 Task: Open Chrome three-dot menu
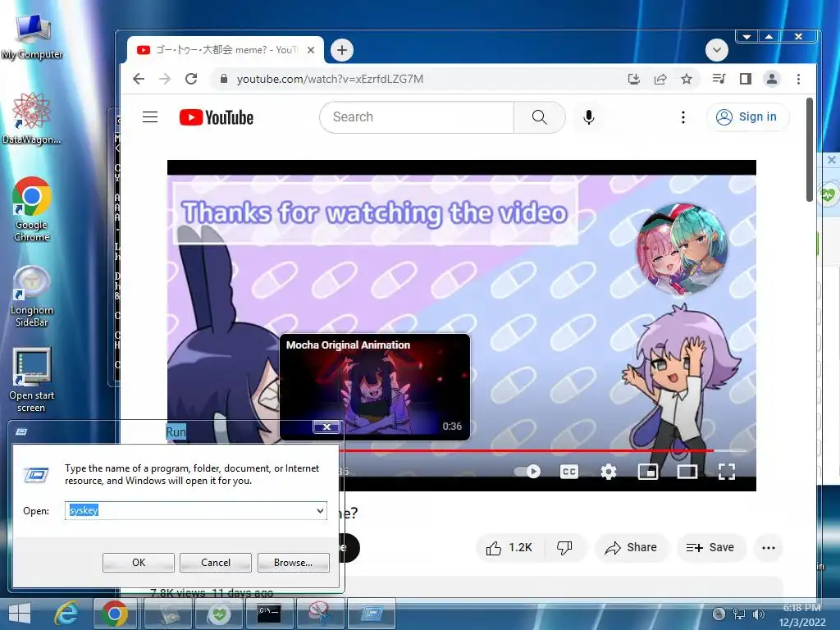click(798, 80)
